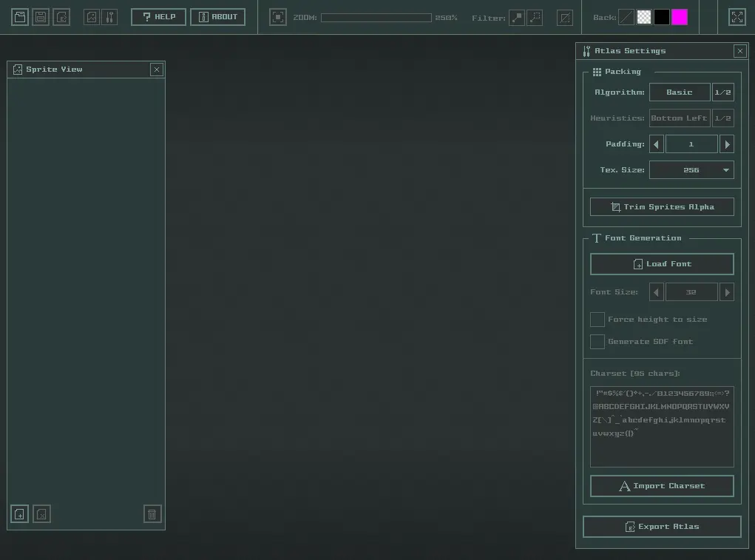
Task: Close the Sprite View panel
Action: point(157,70)
